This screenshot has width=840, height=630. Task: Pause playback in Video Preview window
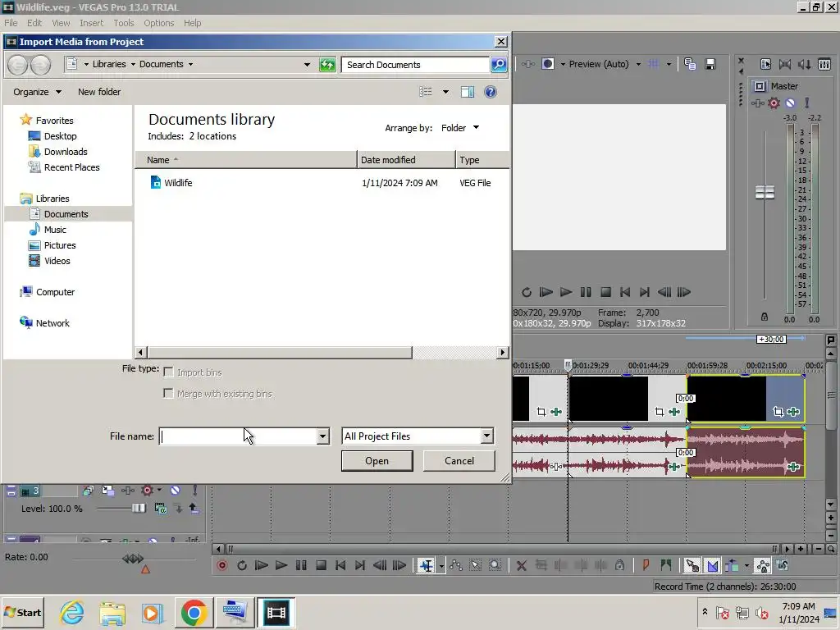[586, 292]
